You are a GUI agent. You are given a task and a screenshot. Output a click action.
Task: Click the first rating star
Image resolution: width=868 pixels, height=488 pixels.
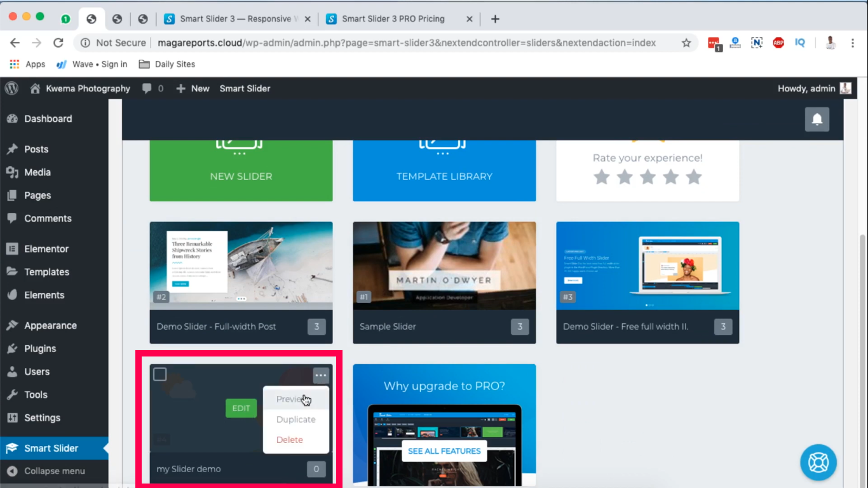point(601,177)
